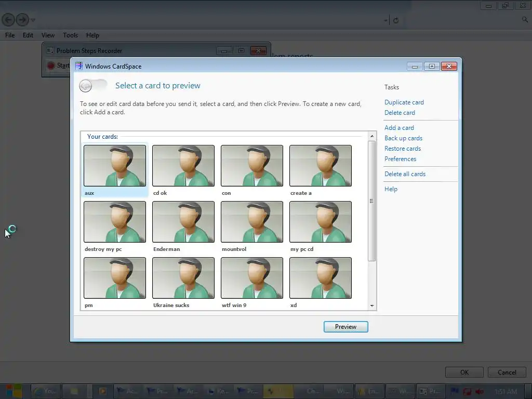Image resolution: width=532 pixels, height=399 pixels.
Task: Select the 'destroy my pc' card thumbnail
Action: [x=115, y=222]
